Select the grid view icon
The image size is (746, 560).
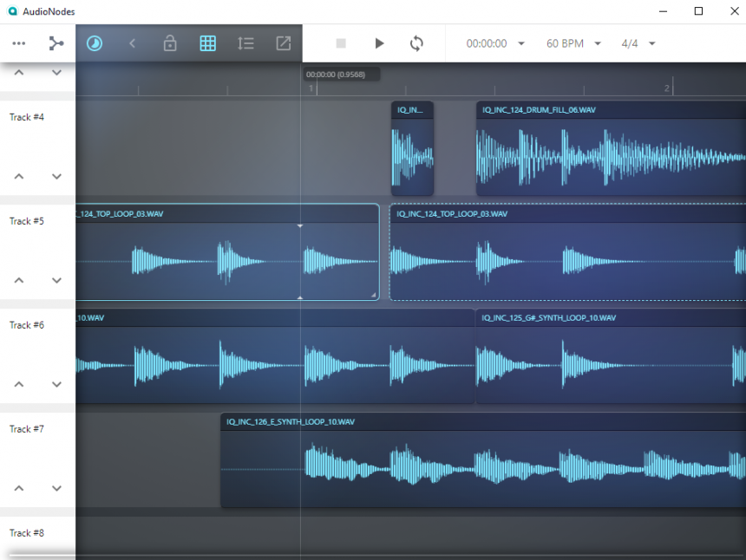coord(207,42)
